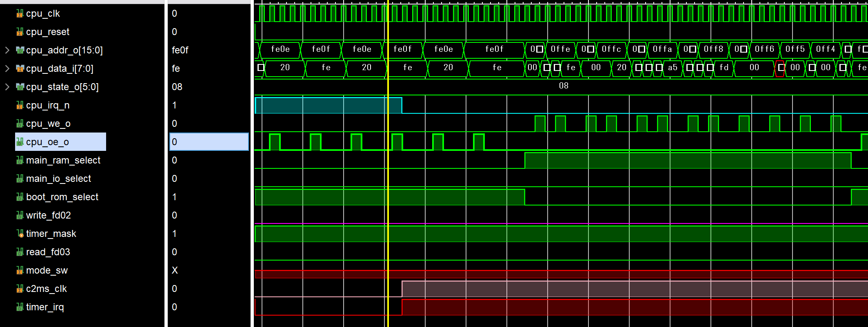Screen dimensions: 868x327
Task: Select the cpu_reset signal name
Action: 47,32
